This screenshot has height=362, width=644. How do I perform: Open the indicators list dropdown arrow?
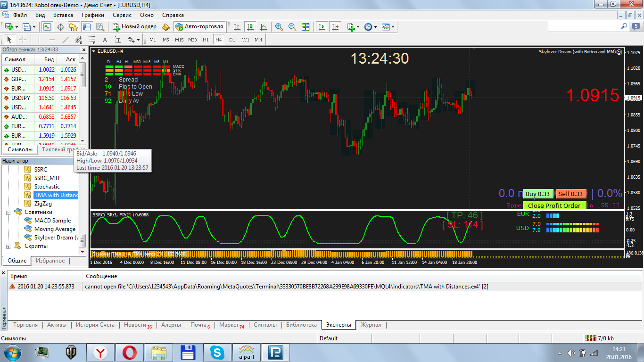pyautogui.click(x=358, y=27)
